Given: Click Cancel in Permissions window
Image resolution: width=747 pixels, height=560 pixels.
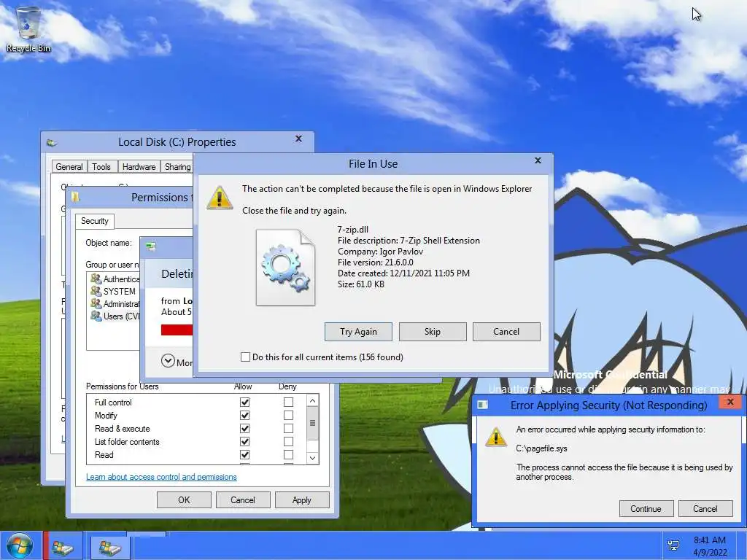Looking at the screenshot, I should (243, 500).
